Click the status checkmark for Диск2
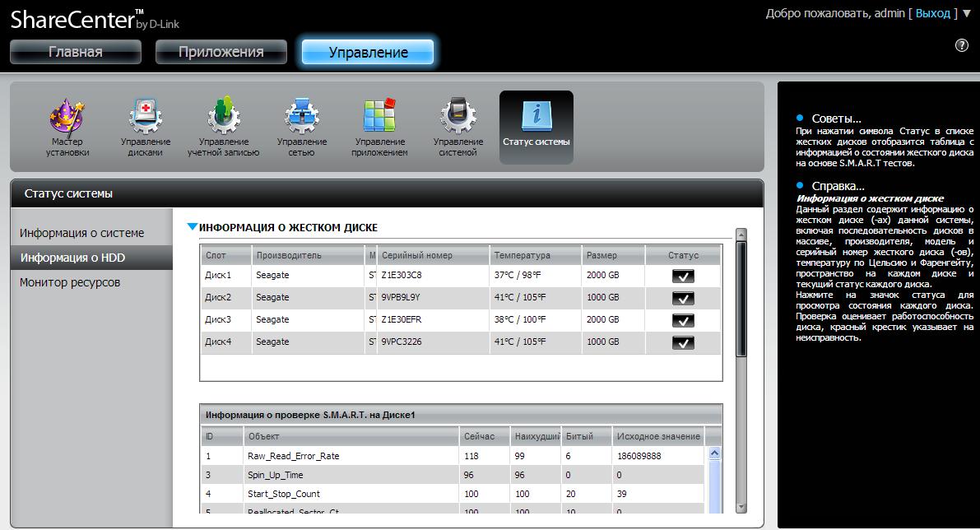980x530 pixels. point(682,298)
